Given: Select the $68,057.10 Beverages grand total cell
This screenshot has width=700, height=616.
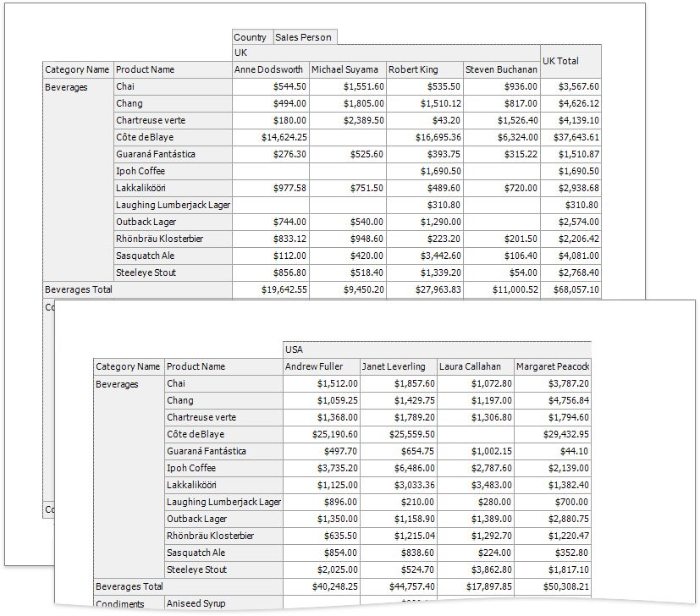Looking at the screenshot, I should (x=570, y=290).
